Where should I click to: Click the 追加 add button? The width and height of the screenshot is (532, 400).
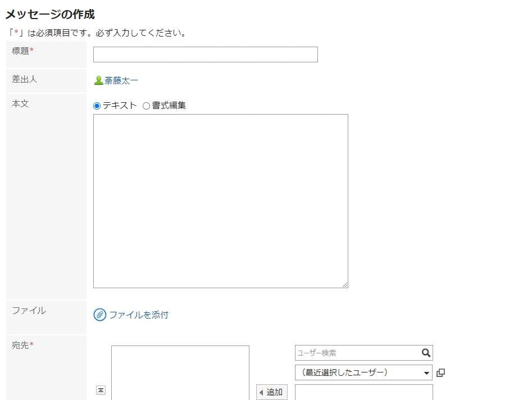click(x=272, y=392)
